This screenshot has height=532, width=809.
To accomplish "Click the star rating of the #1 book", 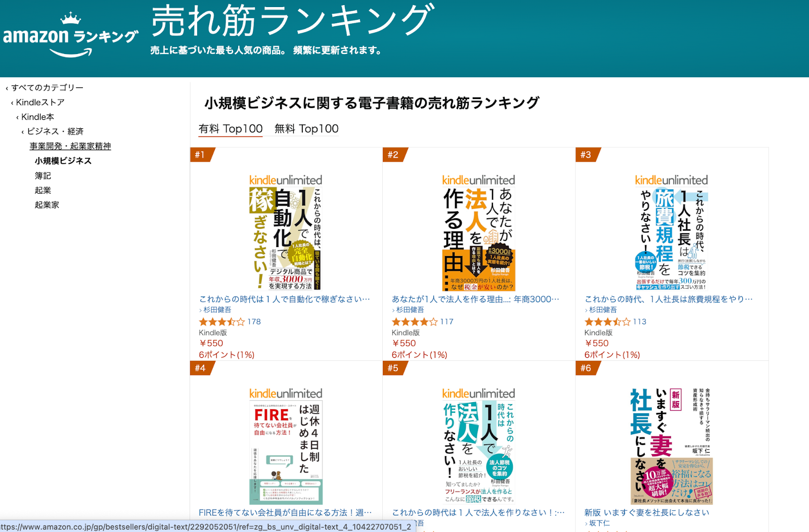I will click(x=222, y=322).
